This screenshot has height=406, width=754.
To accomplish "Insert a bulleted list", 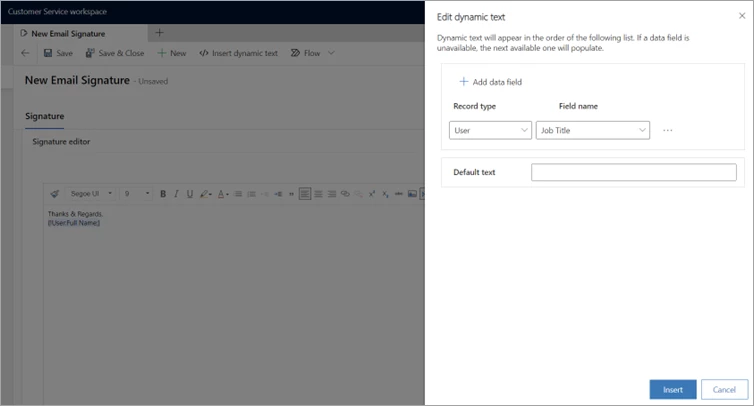I will click(238, 194).
